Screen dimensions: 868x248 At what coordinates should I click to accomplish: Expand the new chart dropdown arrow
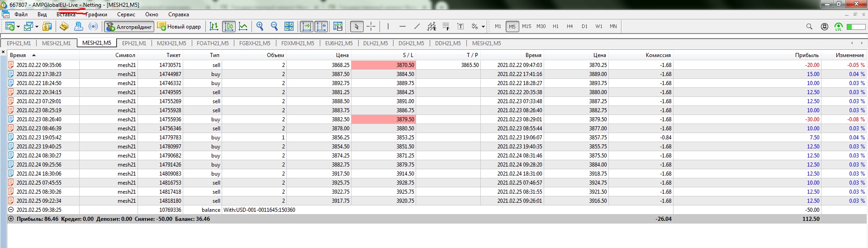tap(18, 27)
